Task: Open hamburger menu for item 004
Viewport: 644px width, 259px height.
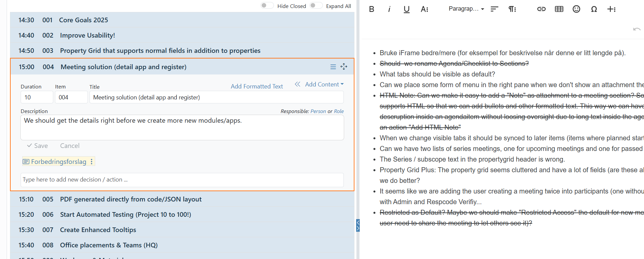Action: 333,67
